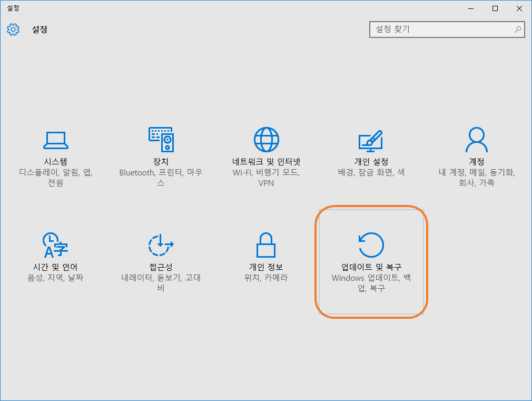Select the padlock privacy icon
The image size is (532, 401).
pyautogui.click(x=266, y=244)
